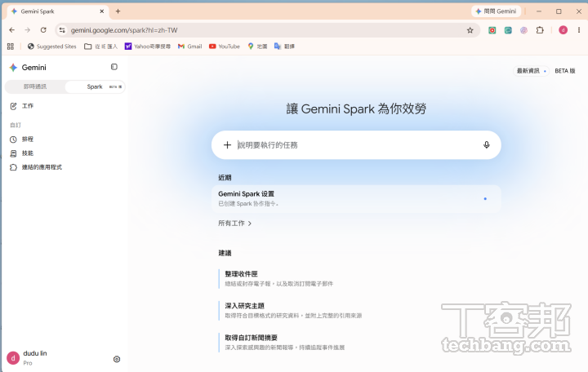Viewport: 588px width, 372px height.
Task: Open the purple spiral extension icon
Action: tap(523, 30)
